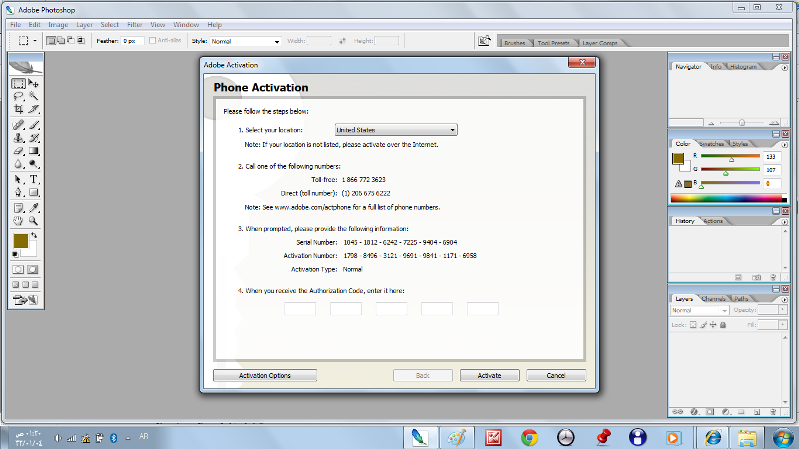The image size is (799, 449).
Task: Click the Activation Options button
Action: click(265, 375)
